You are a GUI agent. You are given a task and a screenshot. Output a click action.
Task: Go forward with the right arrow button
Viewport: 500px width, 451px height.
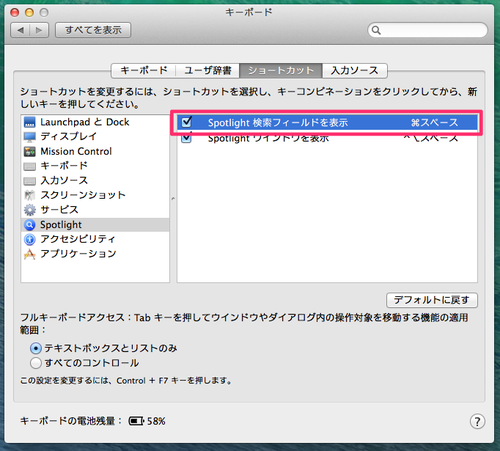coord(39,30)
